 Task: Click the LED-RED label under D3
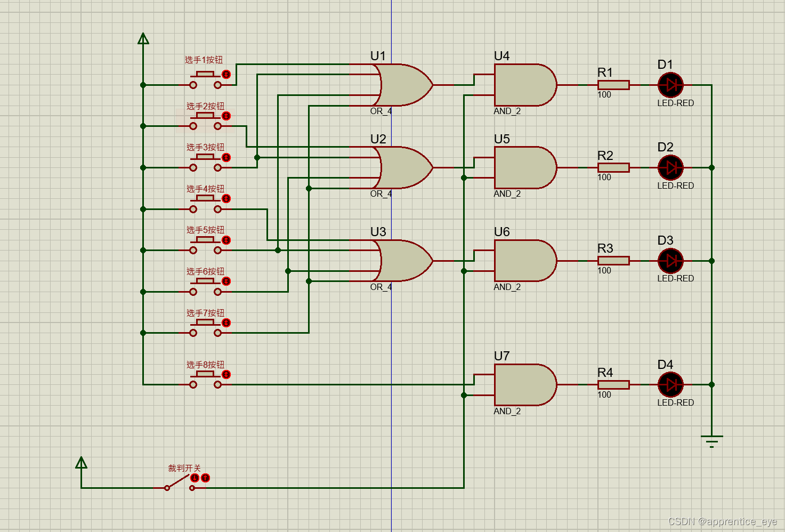(x=676, y=278)
